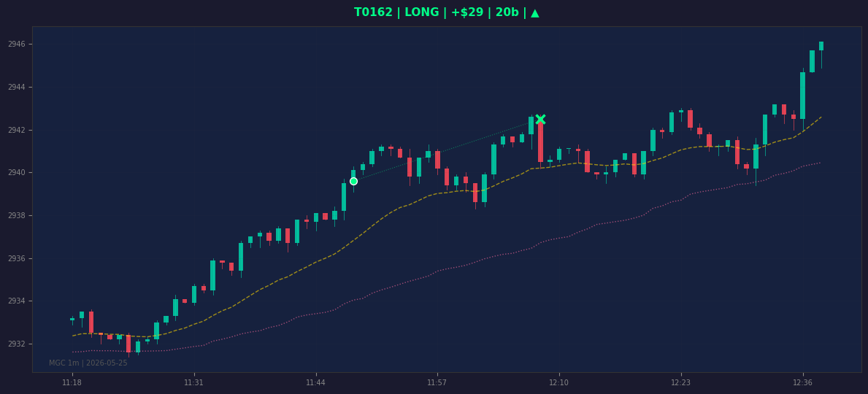Click the 2946 price axis label
868x394 pixels.
point(17,45)
